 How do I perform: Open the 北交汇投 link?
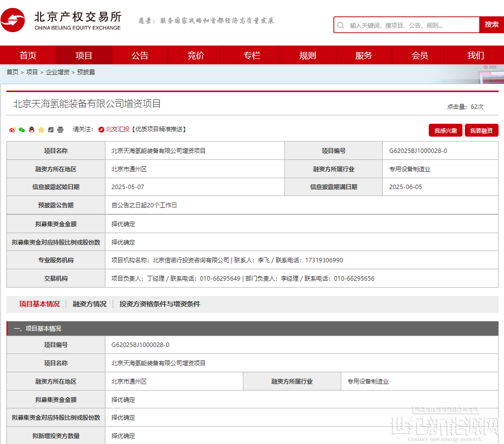[118, 129]
